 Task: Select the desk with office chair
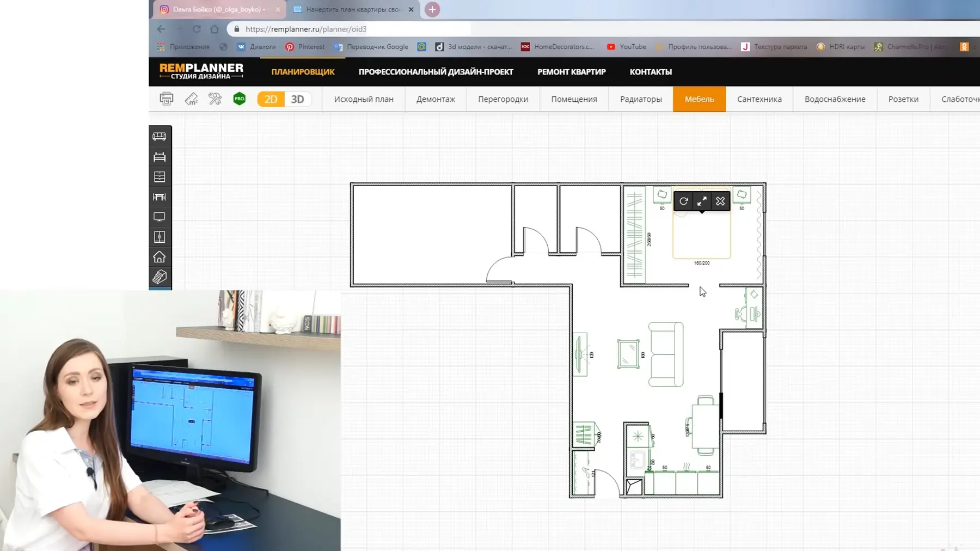tap(750, 308)
